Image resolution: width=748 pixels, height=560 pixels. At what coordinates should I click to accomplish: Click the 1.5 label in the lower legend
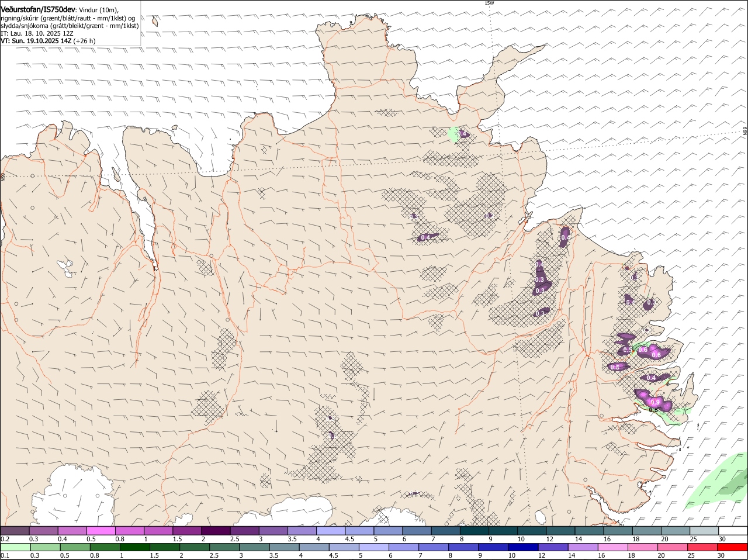[154, 555]
